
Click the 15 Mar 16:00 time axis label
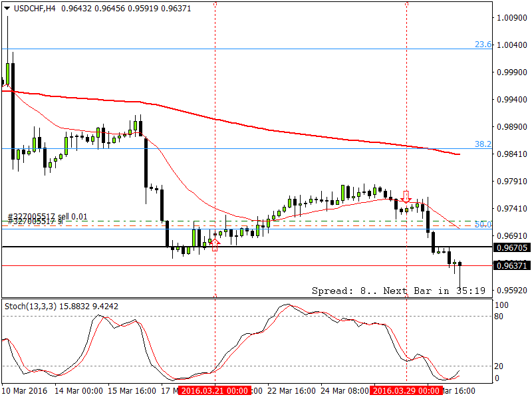pos(132,391)
